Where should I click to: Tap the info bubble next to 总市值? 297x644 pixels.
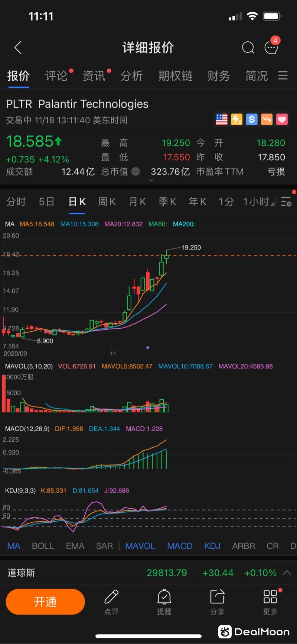(136, 171)
